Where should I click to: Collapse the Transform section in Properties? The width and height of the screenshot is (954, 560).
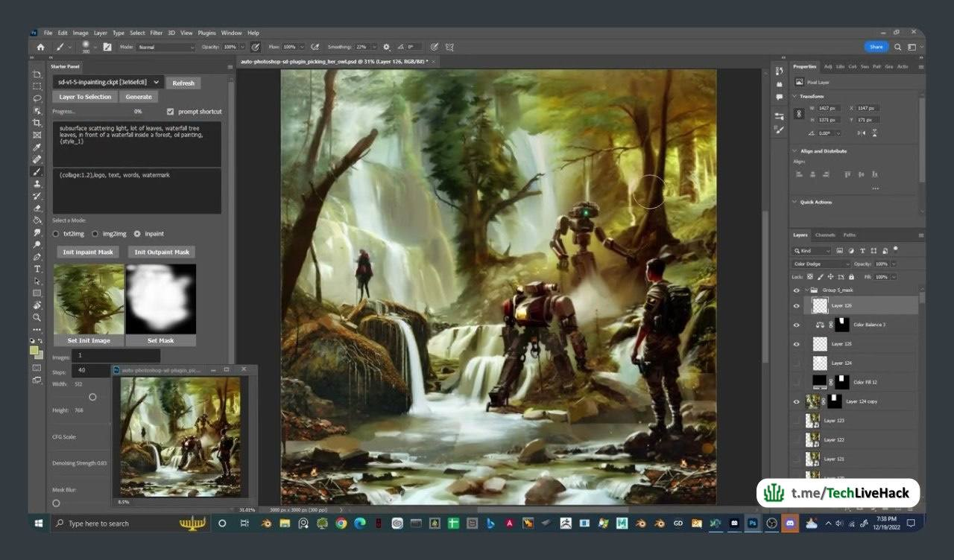pos(795,96)
